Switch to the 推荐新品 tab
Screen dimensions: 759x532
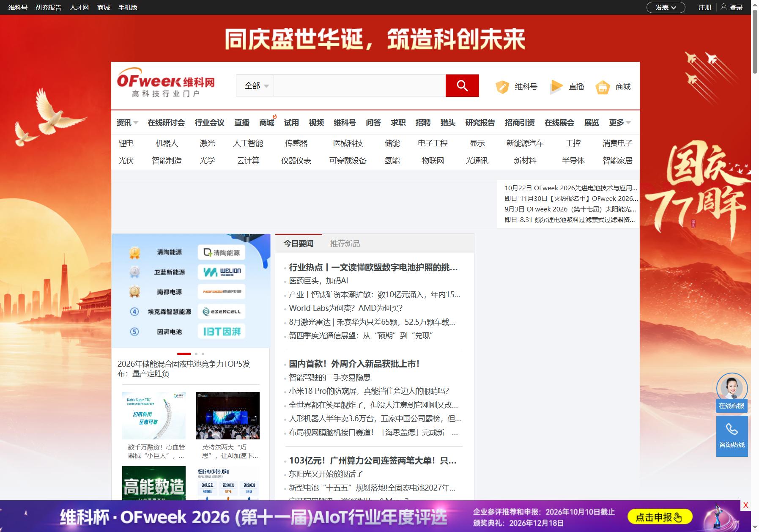click(x=345, y=244)
